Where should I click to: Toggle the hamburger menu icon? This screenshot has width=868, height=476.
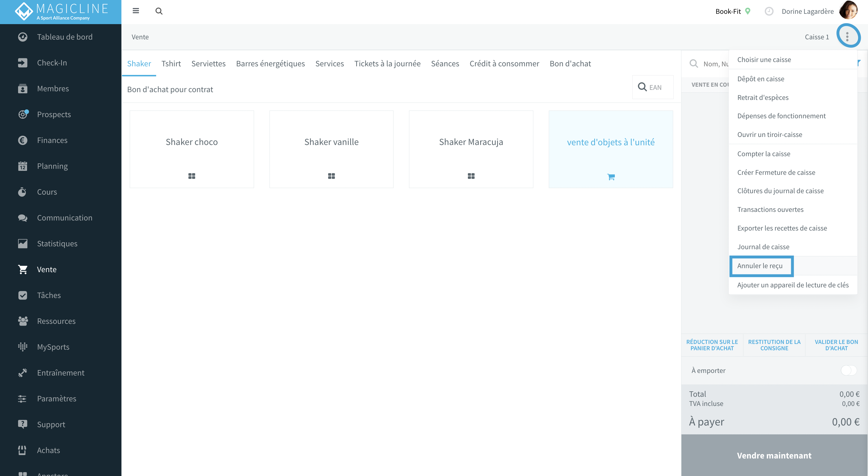(136, 11)
